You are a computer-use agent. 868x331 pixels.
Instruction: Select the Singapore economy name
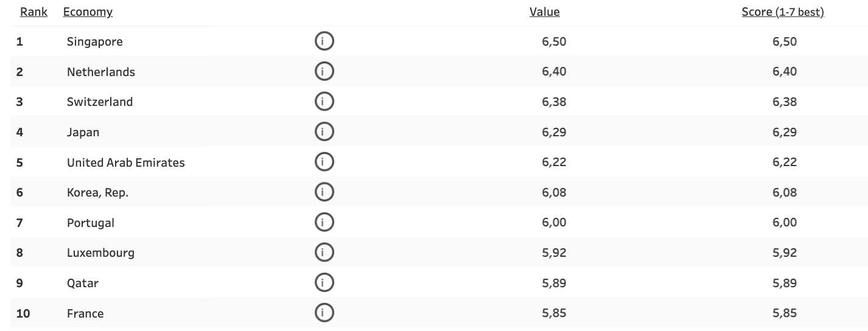[x=94, y=41]
